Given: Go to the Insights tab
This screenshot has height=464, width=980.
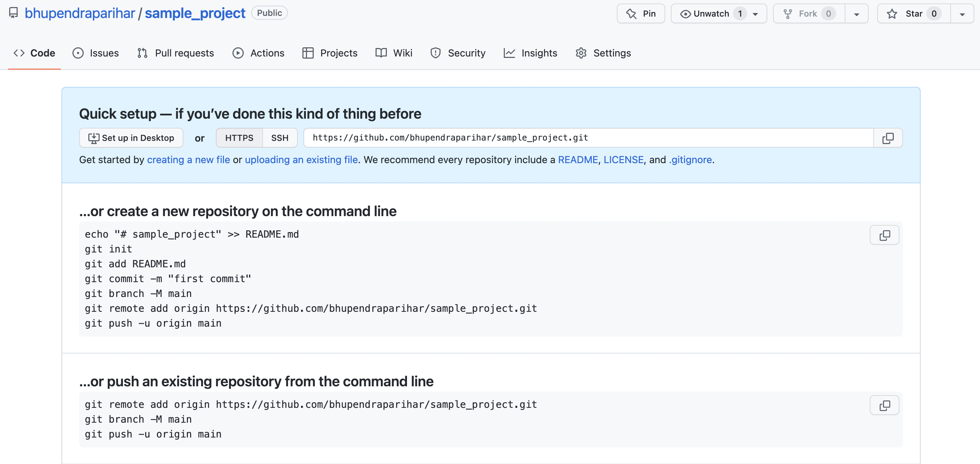Looking at the screenshot, I should pos(530,53).
